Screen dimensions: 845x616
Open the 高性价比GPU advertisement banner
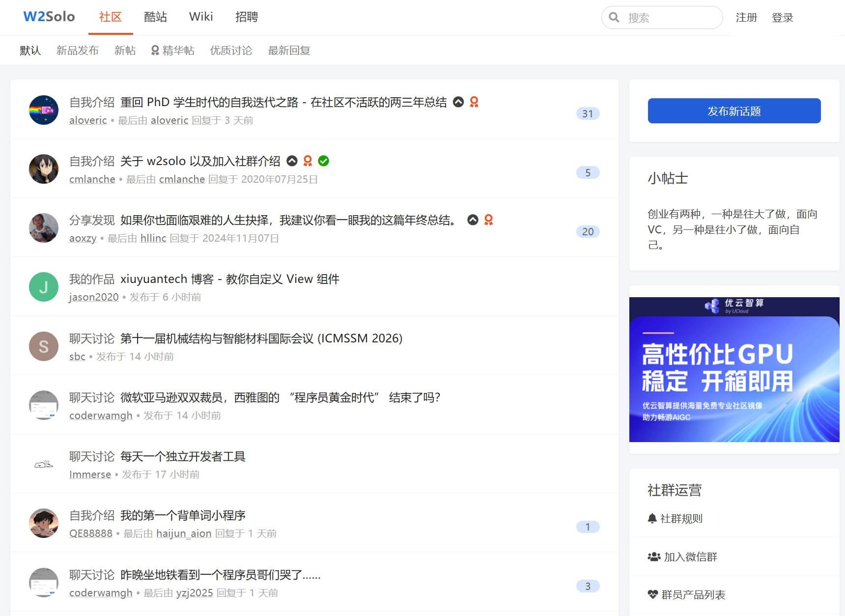(734, 369)
